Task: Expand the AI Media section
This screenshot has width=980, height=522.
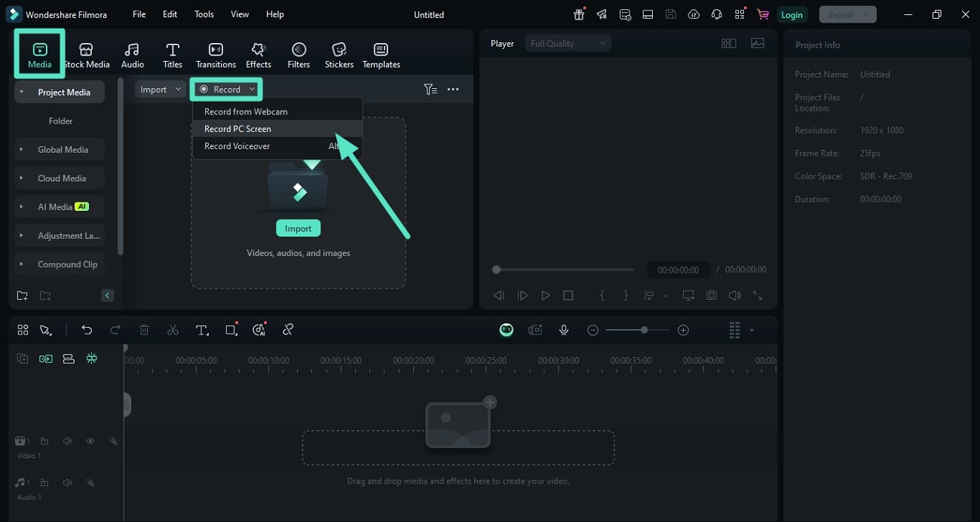Action: click(21, 207)
